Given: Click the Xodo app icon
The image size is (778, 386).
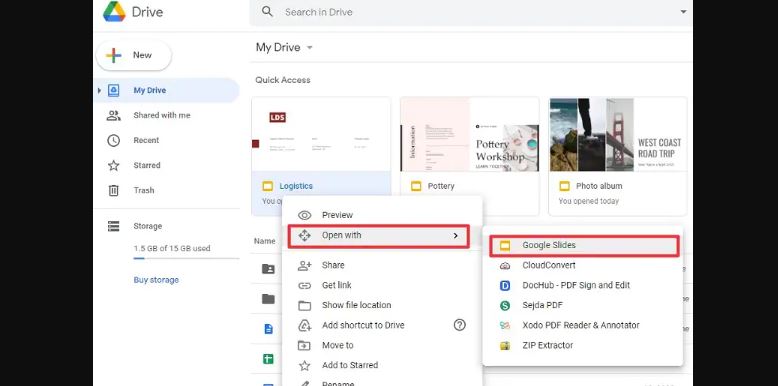Looking at the screenshot, I should click(x=505, y=325).
